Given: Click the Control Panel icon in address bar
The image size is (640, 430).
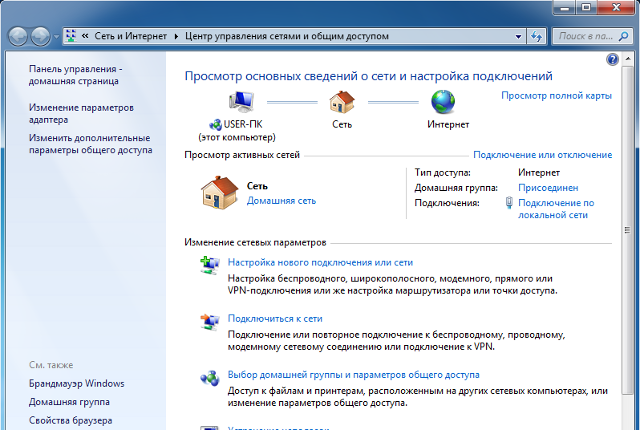Looking at the screenshot, I should [71, 36].
